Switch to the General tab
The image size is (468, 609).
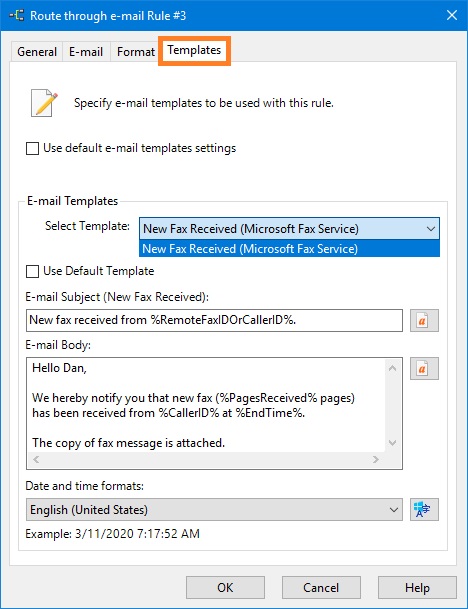pos(37,52)
